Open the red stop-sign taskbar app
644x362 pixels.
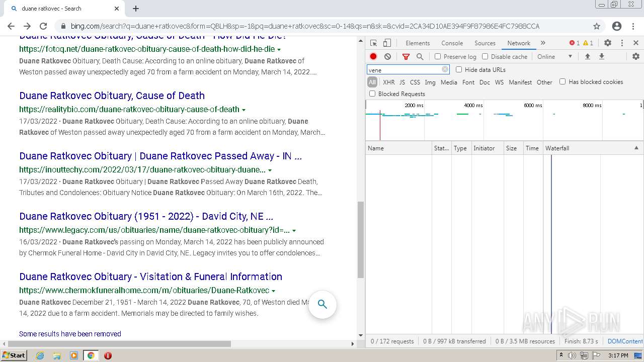tap(108, 355)
